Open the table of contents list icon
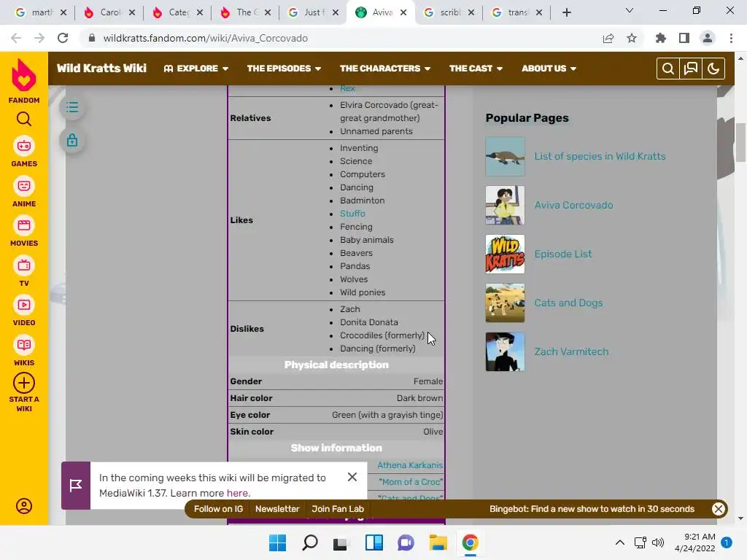 [x=72, y=107]
